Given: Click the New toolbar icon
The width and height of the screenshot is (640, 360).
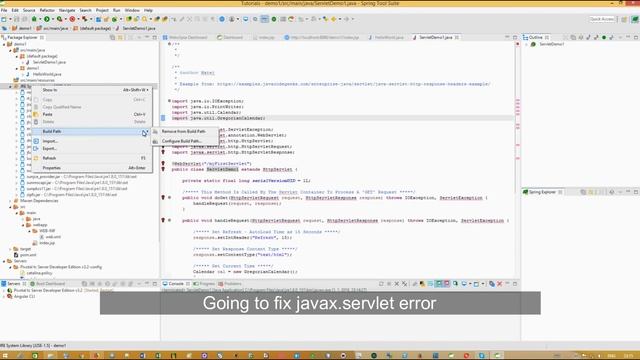Looking at the screenshot, I should tap(4, 19).
